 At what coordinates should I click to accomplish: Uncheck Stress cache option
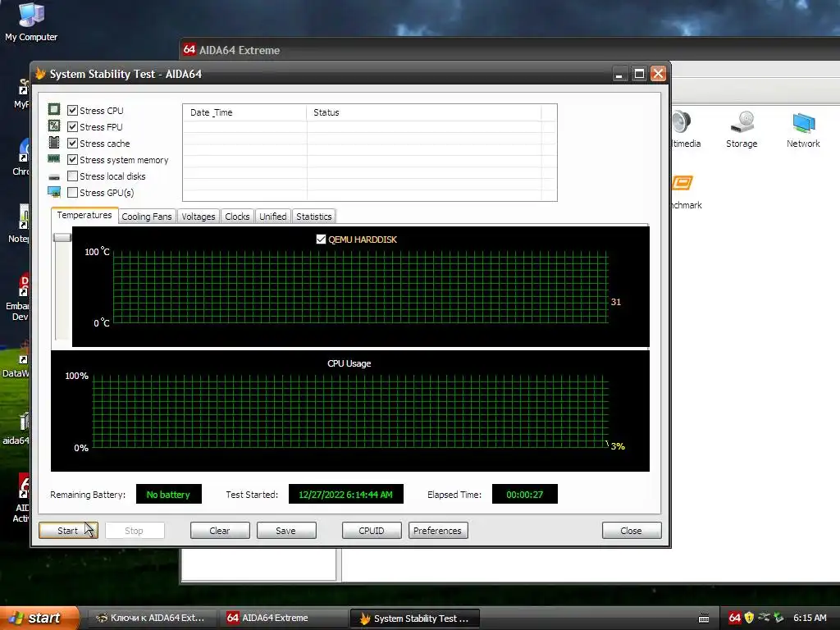pyautogui.click(x=73, y=143)
